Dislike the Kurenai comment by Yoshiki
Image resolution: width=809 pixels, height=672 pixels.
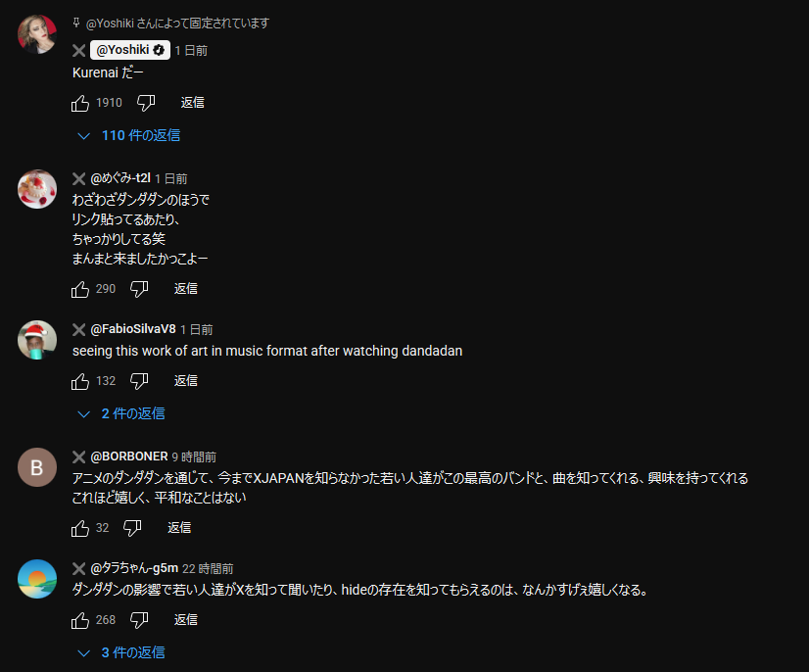146,103
